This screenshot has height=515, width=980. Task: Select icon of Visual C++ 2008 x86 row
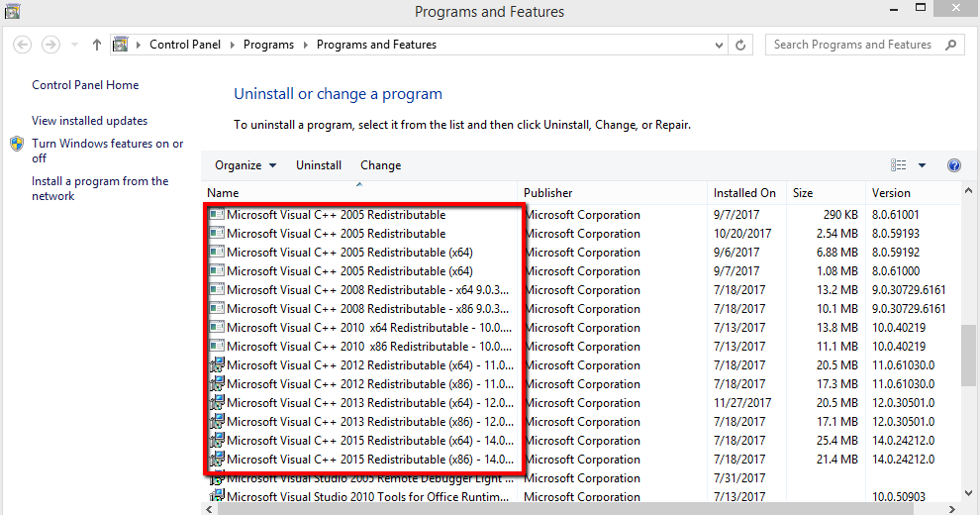[x=216, y=308]
